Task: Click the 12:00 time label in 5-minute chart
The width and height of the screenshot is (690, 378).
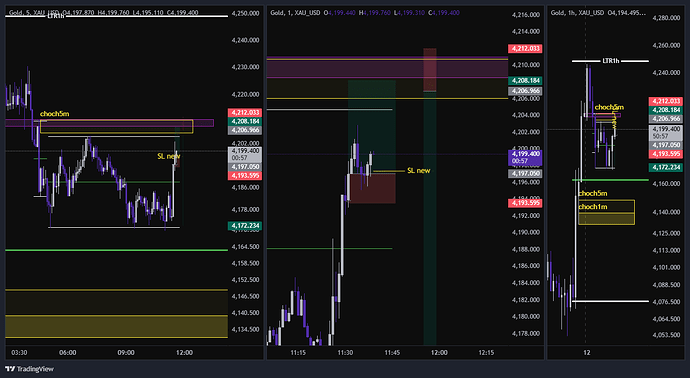Action: coord(184,352)
